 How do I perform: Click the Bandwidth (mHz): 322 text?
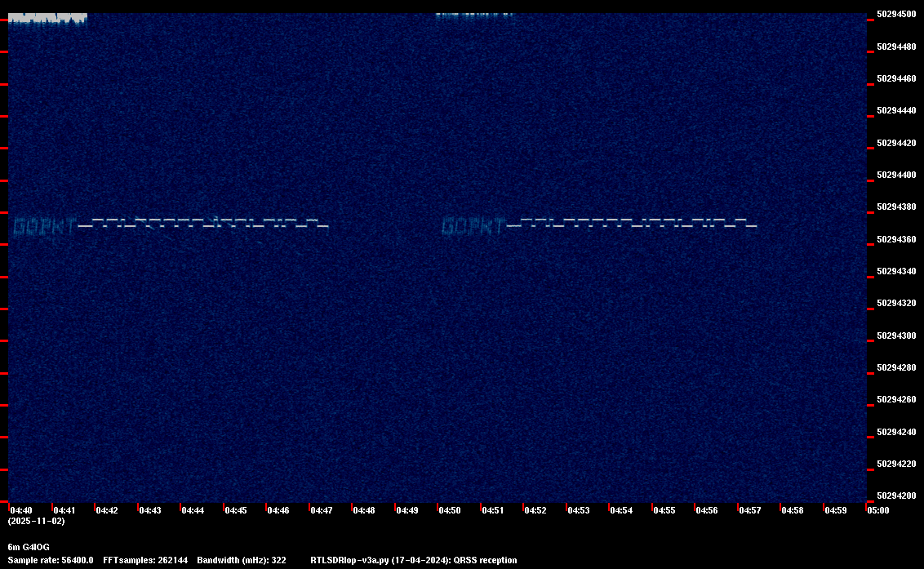[x=242, y=560]
